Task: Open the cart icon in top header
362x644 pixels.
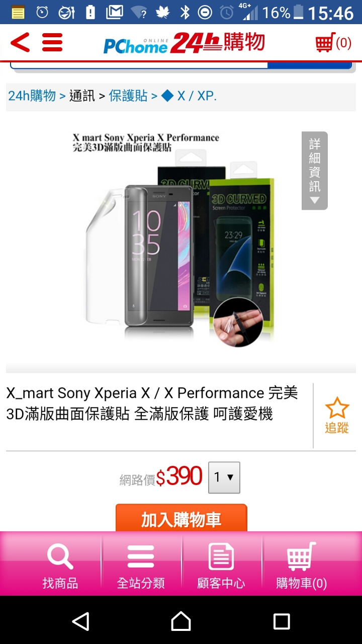Action: [x=333, y=42]
